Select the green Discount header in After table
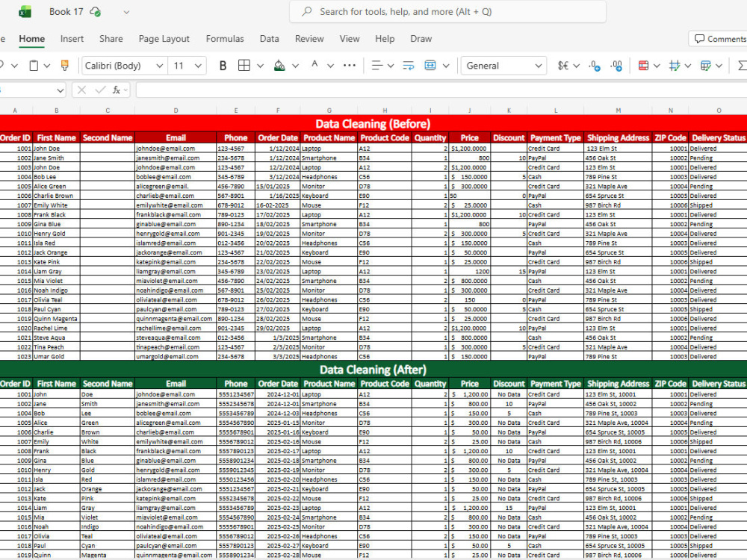The width and height of the screenshot is (747, 560). pyautogui.click(x=509, y=384)
